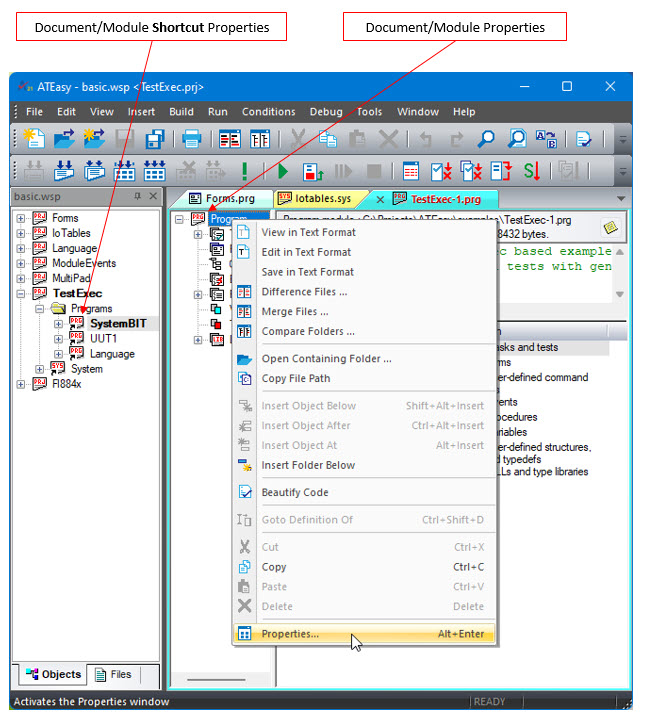Expand the UUT1 program node

coord(59,339)
